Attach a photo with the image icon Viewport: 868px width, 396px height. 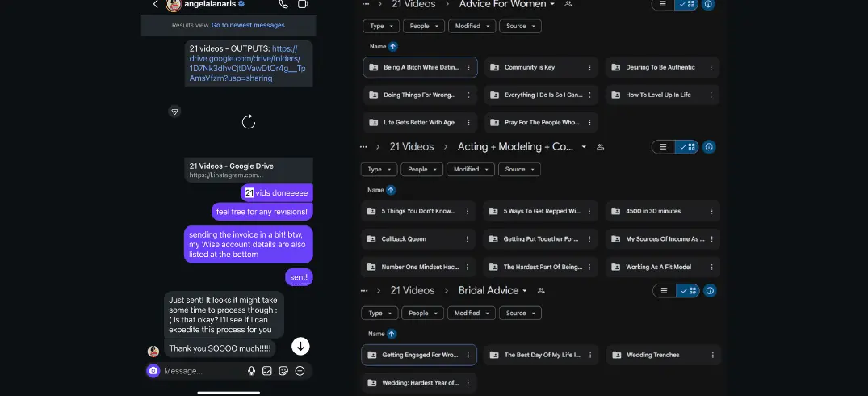click(266, 371)
